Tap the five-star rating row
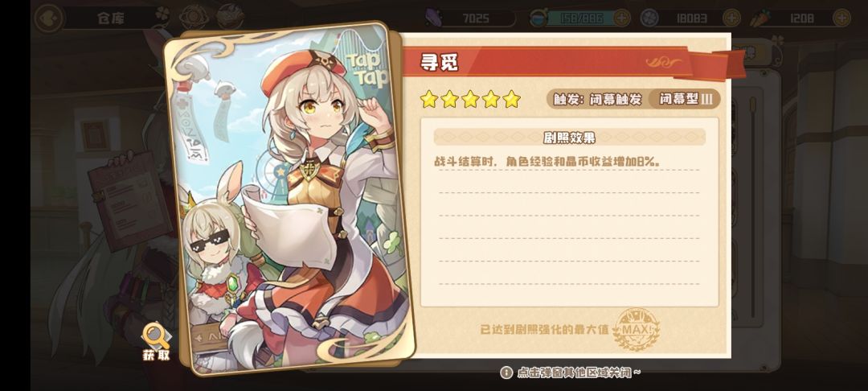Screen dimensions: 868x391 click(470, 99)
